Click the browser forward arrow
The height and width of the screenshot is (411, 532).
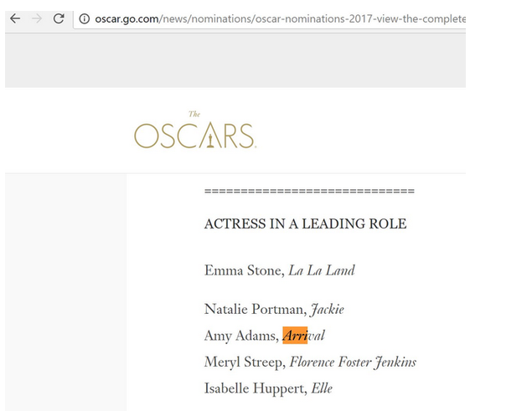coord(37,18)
